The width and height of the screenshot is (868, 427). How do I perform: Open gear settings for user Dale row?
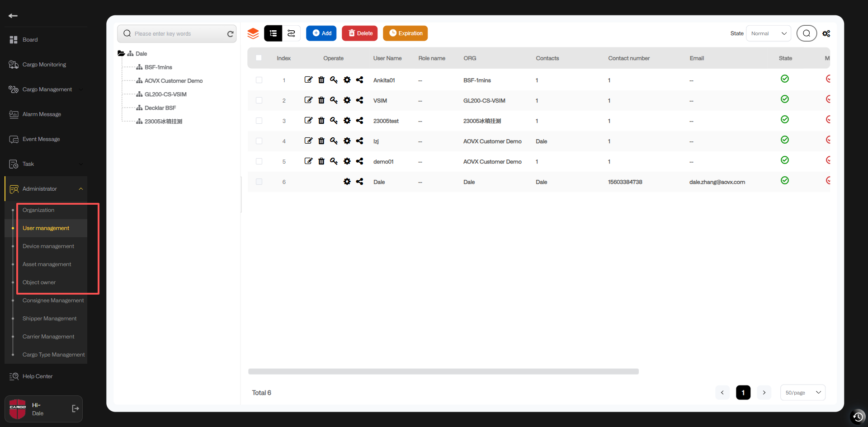click(x=347, y=182)
